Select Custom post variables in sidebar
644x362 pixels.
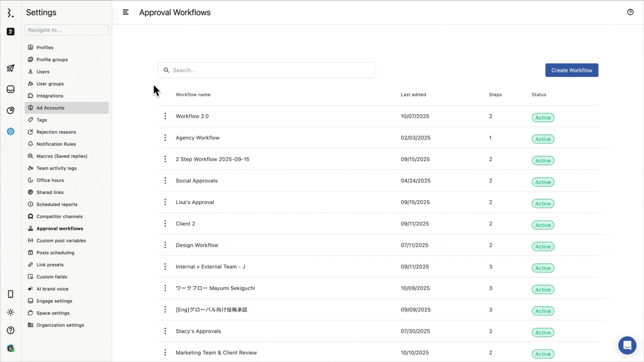pyautogui.click(x=61, y=241)
